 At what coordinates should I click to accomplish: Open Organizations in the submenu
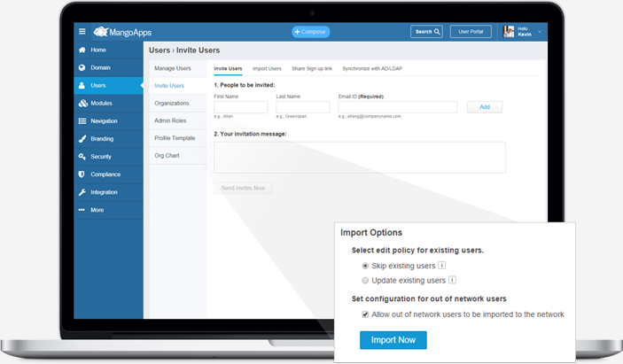177,104
